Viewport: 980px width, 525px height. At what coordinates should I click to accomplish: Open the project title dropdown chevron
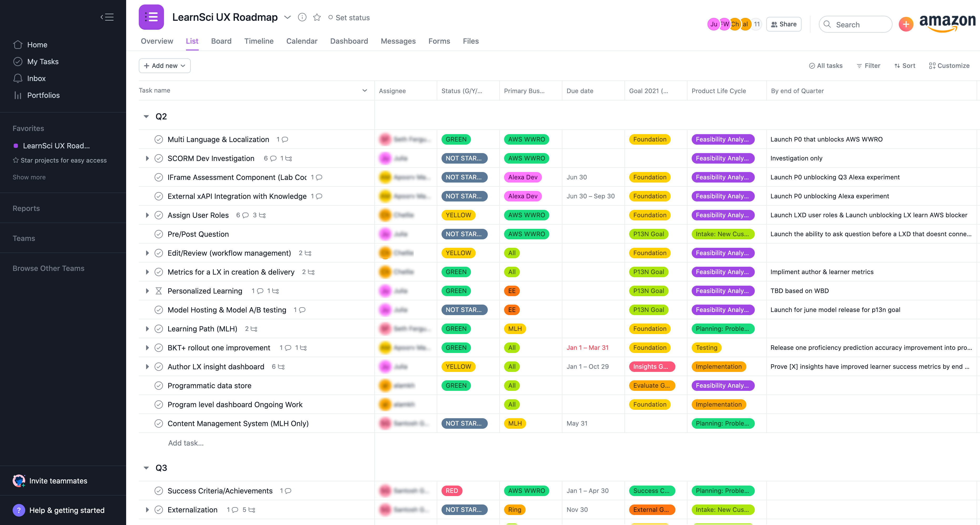pos(288,17)
